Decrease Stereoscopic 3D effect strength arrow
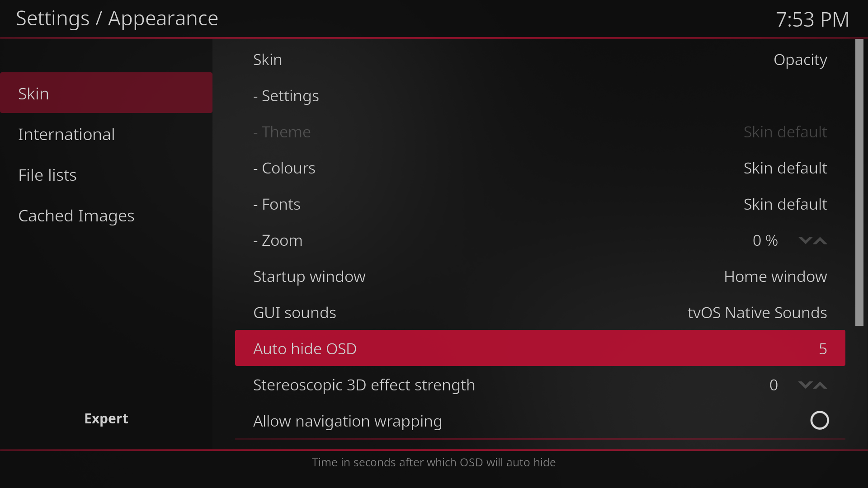868x488 pixels. point(805,385)
